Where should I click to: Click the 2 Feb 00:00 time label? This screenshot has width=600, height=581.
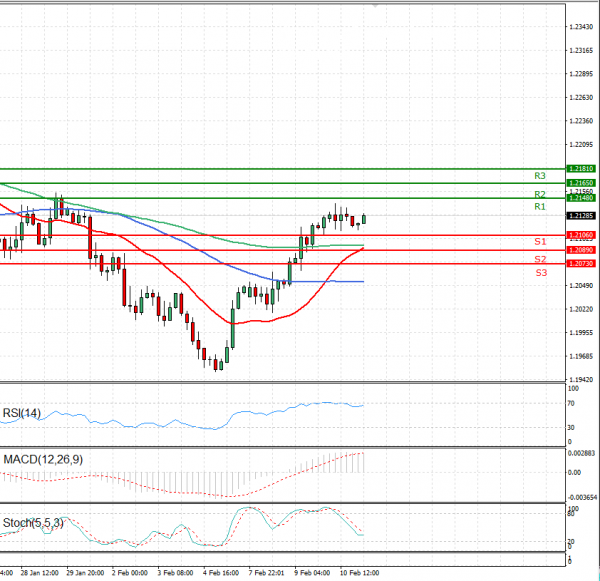[130, 573]
